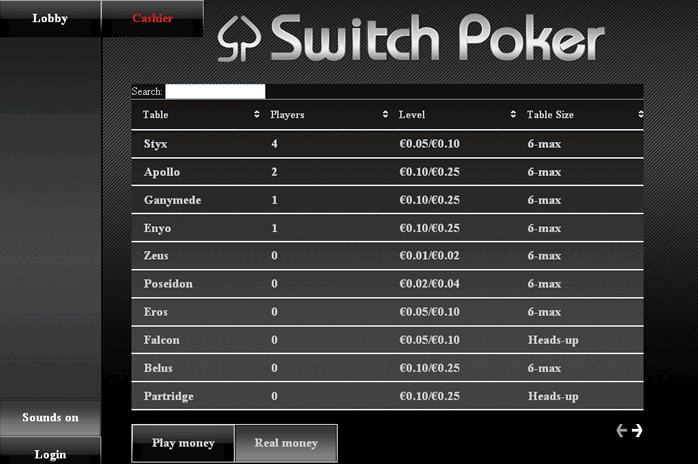Select the Eros table row
The image size is (698, 464).
point(387,312)
